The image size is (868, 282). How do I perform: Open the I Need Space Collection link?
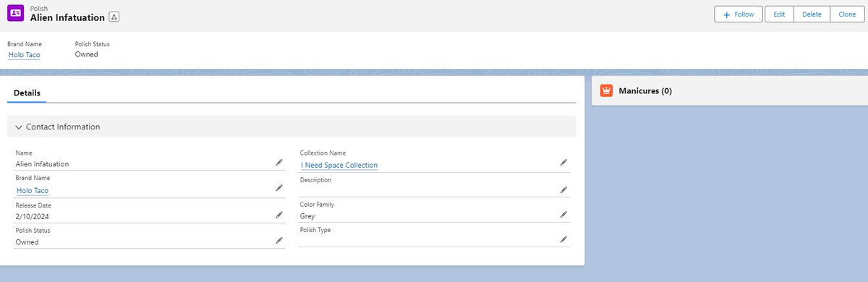(x=339, y=165)
